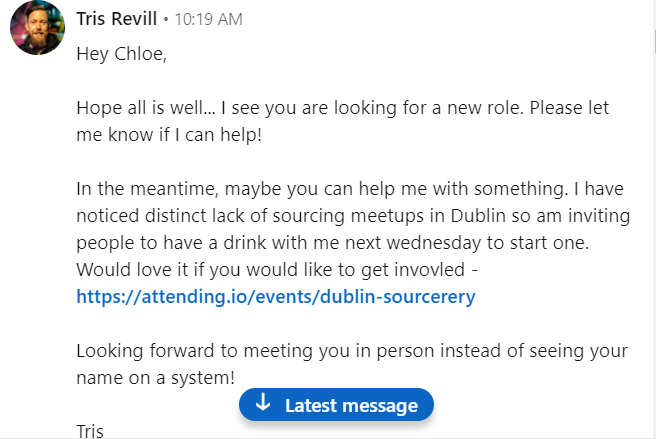Click the line starting "Hope all is well"
The image size is (656, 439).
343,108
